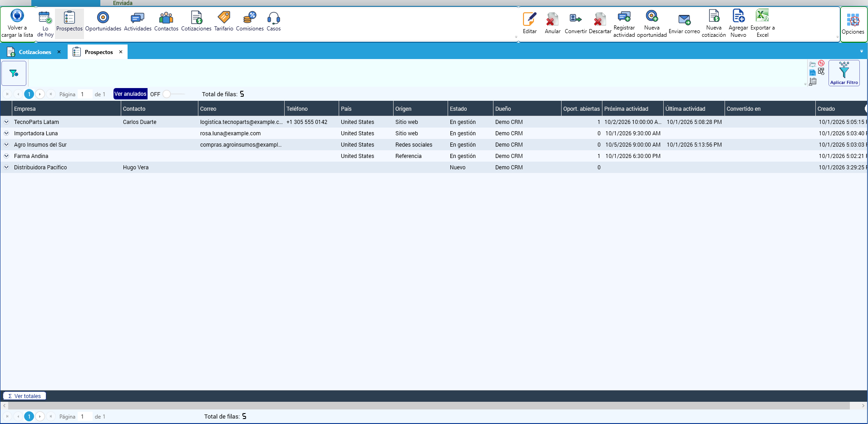Expand the Farma Andina row details
Image resolution: width=868 pixels, height=424 pixels.
[6, 156]
